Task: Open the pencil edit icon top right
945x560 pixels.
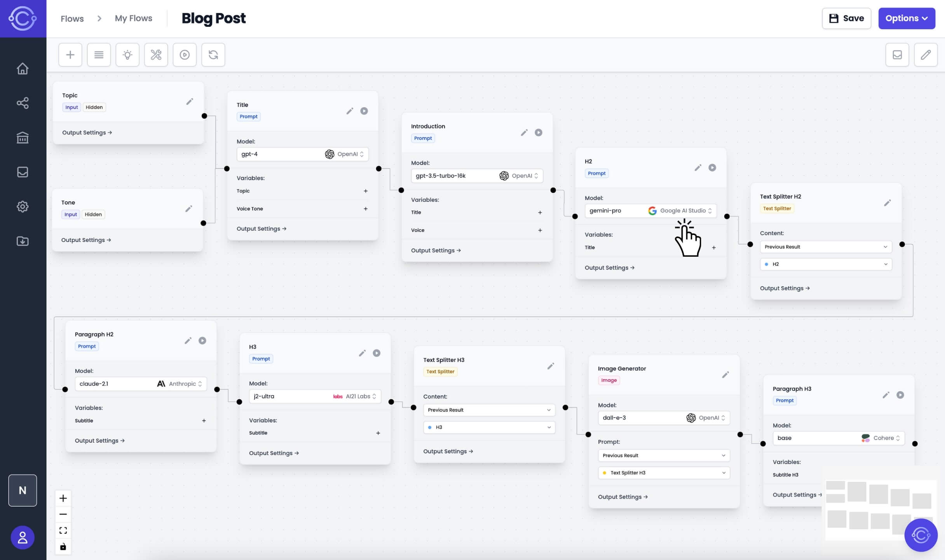Action: 926,54
